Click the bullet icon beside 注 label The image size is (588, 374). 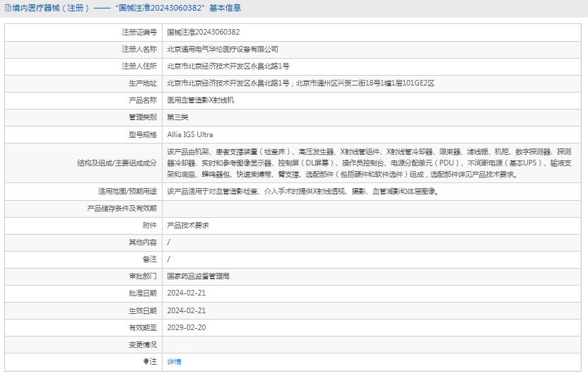pos(146,361)
